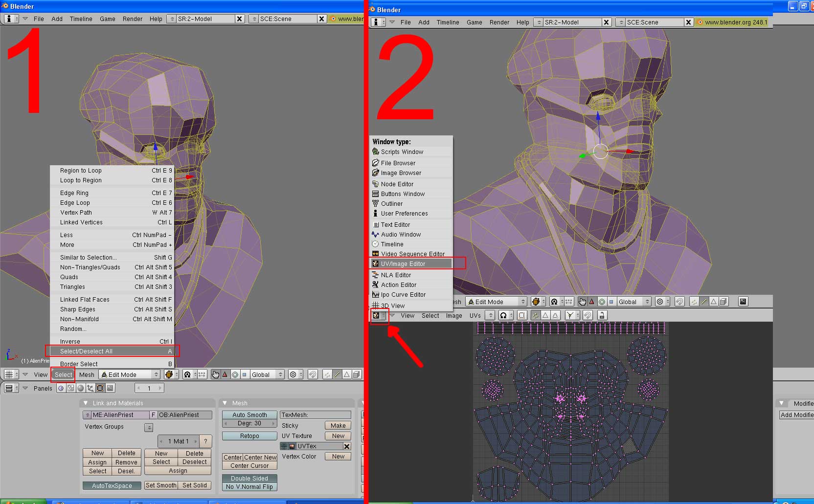Open the Editing context buttons in Panels header
The image size is (814, 504).
click(x=100, y=388)
